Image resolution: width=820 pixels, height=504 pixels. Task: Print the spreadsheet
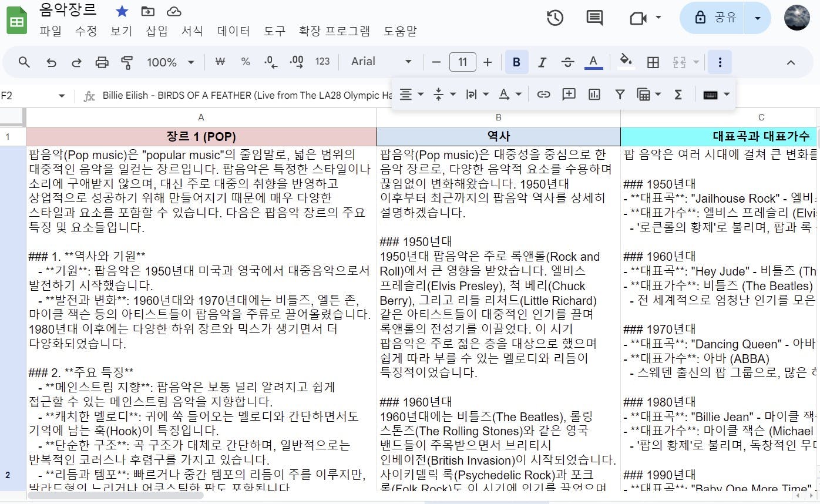point(102,62)
